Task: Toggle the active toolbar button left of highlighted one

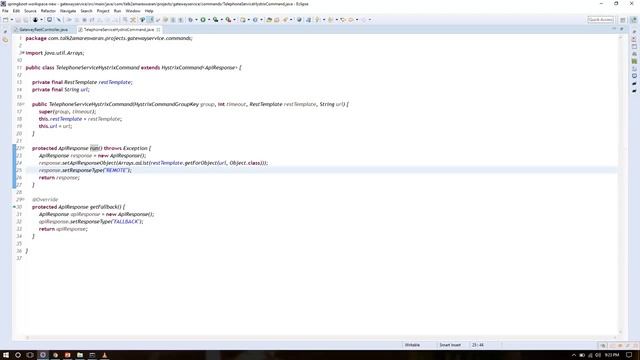Action: click(142, 20)
